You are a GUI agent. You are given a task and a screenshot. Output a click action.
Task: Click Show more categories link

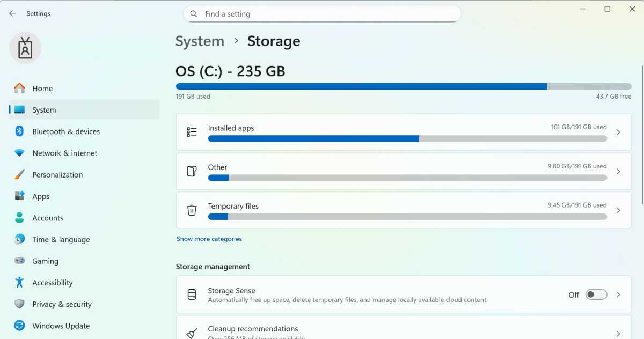tap(209, 239)
